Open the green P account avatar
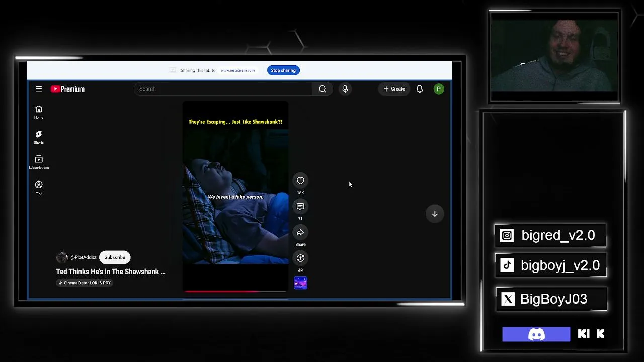The image size is (644, 362). [x=439, y=89]
